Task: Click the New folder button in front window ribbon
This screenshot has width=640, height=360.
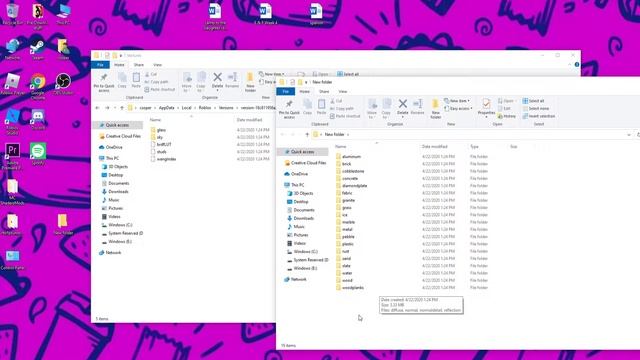Action: (436, 109)
